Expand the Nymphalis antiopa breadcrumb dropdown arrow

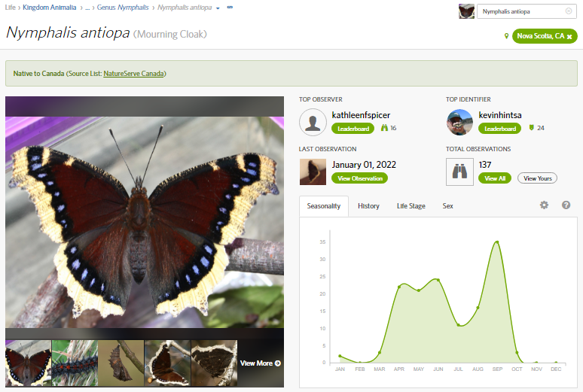218,8
